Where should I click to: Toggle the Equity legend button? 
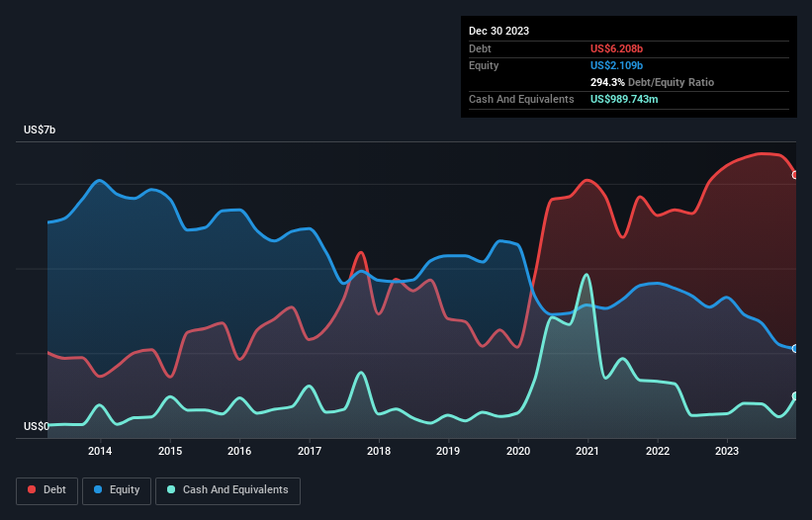[117, 490]
